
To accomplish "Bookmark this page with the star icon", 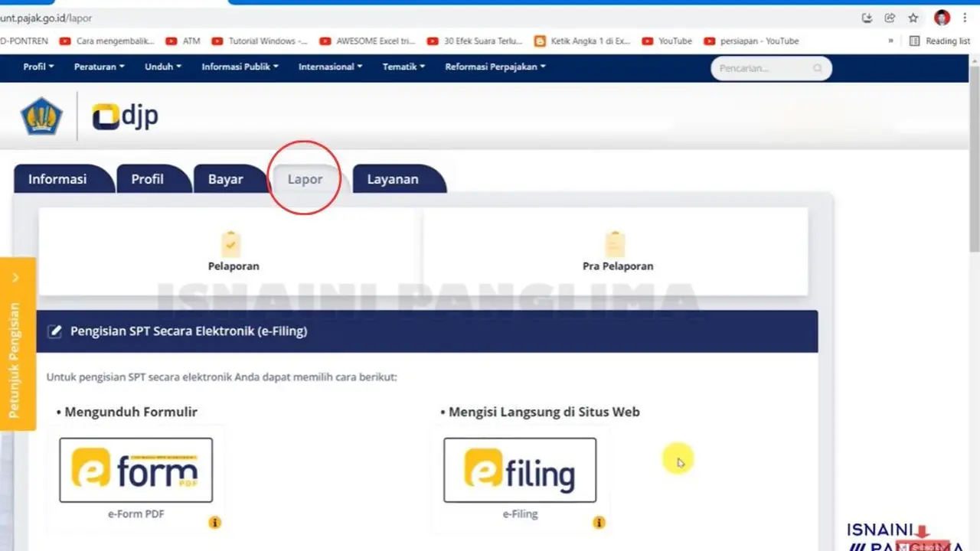I will (913, 17).
